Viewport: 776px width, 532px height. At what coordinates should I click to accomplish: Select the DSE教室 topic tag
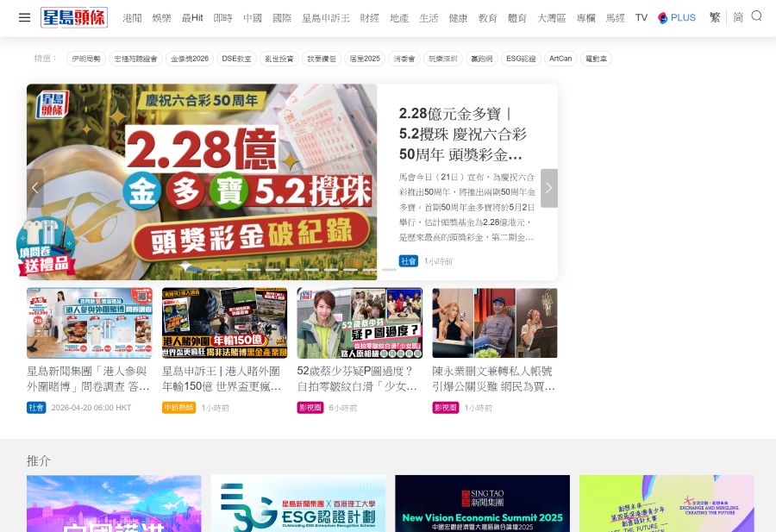point(236,59)
